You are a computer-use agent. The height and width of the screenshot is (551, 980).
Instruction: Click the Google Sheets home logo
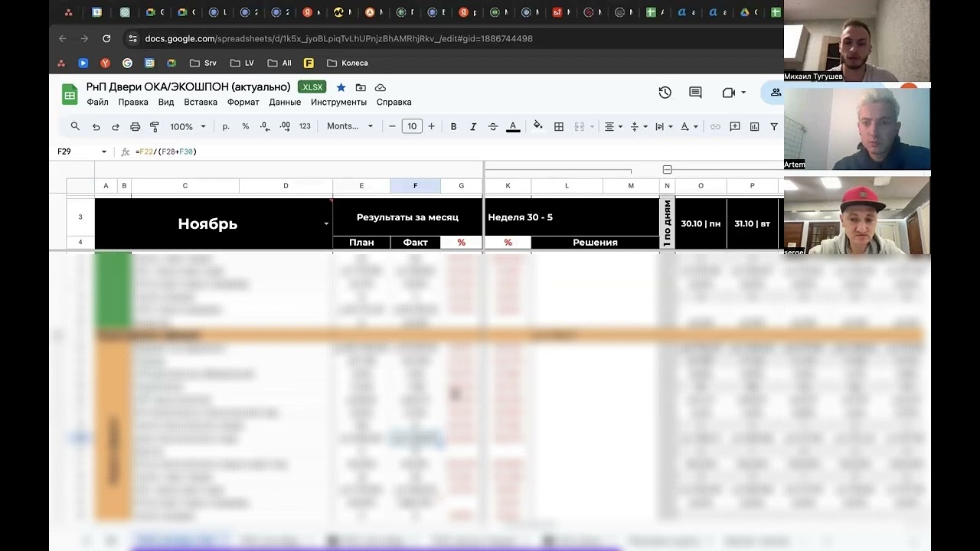(70, 94)
